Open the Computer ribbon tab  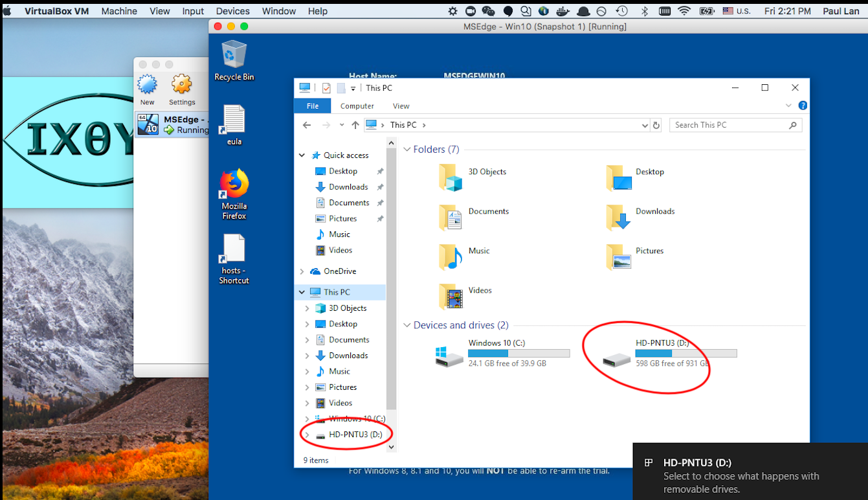(357, 106)
